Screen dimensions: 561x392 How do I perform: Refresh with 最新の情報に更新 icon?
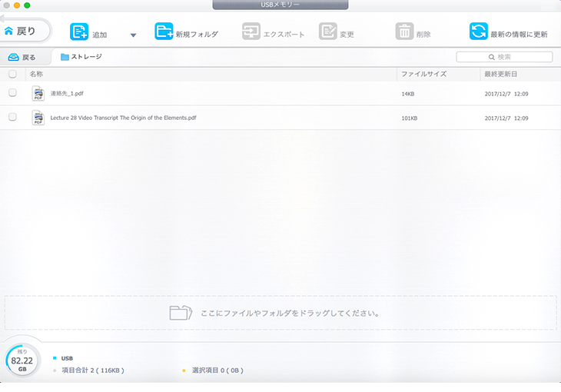[x=478, y=32]
